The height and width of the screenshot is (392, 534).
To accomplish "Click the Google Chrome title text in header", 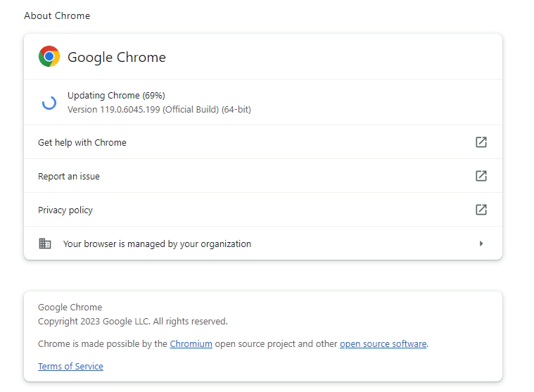I will click(117, 57).
